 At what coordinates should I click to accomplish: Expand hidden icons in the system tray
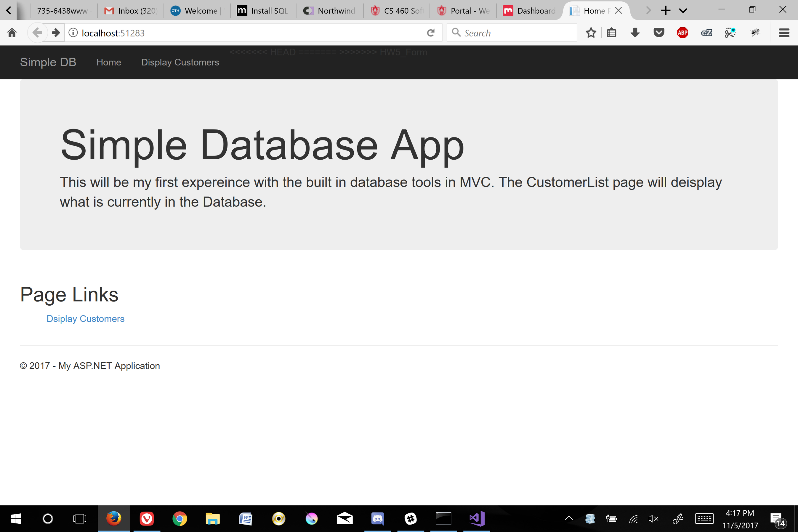pos(569,518)
